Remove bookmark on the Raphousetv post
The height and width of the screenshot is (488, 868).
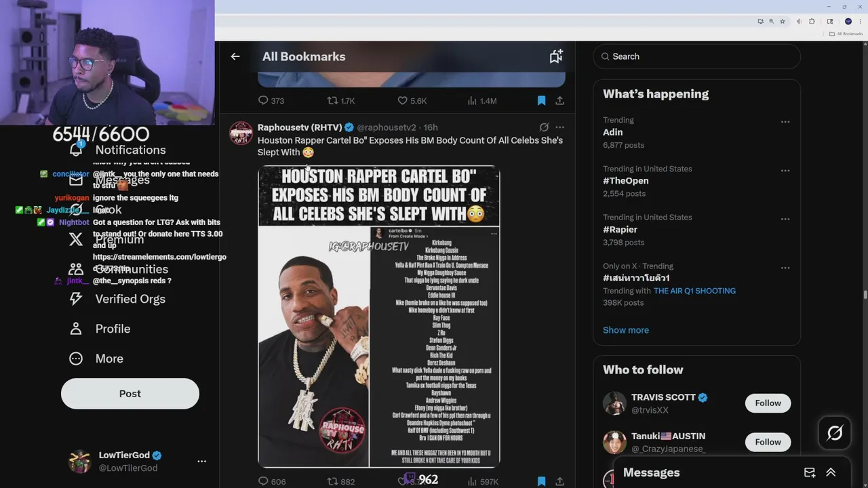(541, 481)
